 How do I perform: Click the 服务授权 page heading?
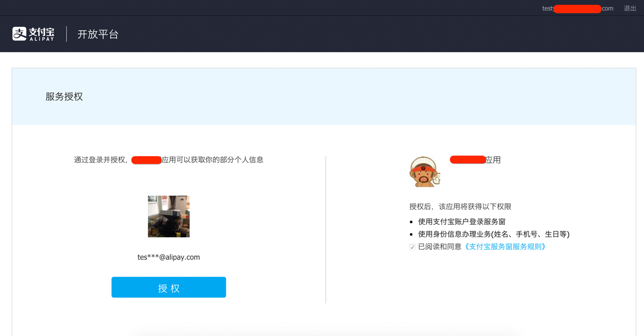[x=64, y=97]
